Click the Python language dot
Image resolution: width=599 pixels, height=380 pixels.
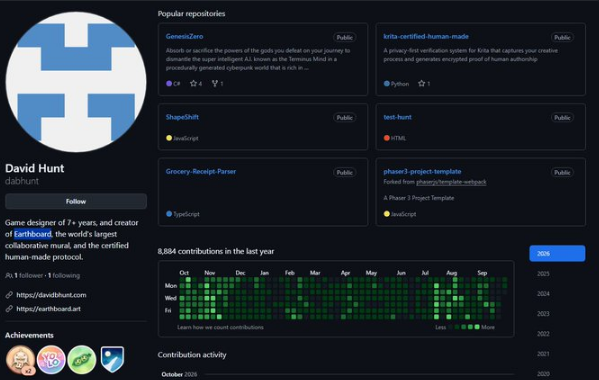coord(387,83)
